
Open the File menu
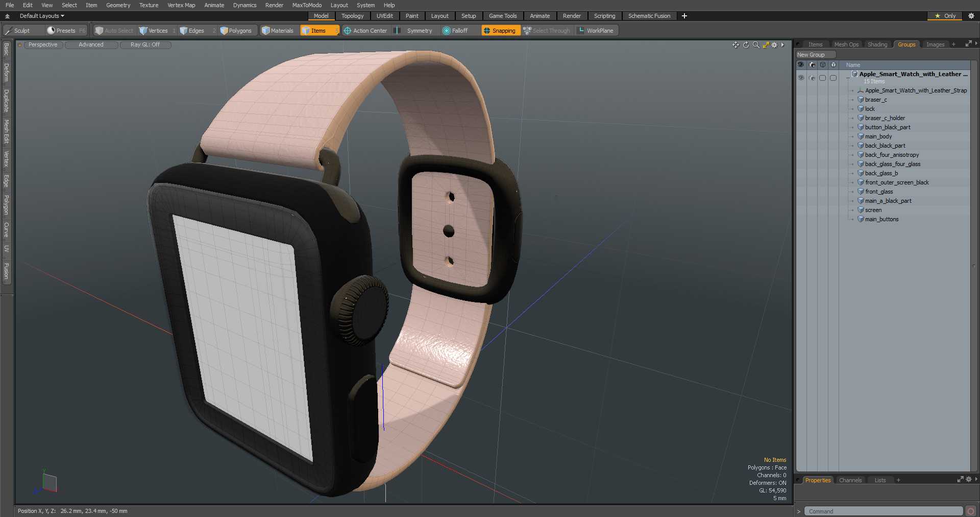10,5
